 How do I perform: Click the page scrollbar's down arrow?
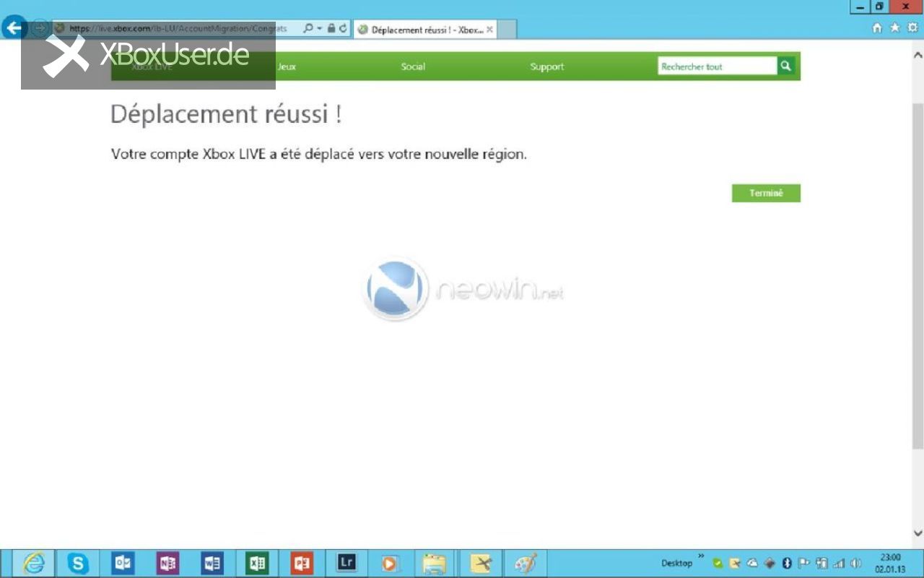point(918,533)
